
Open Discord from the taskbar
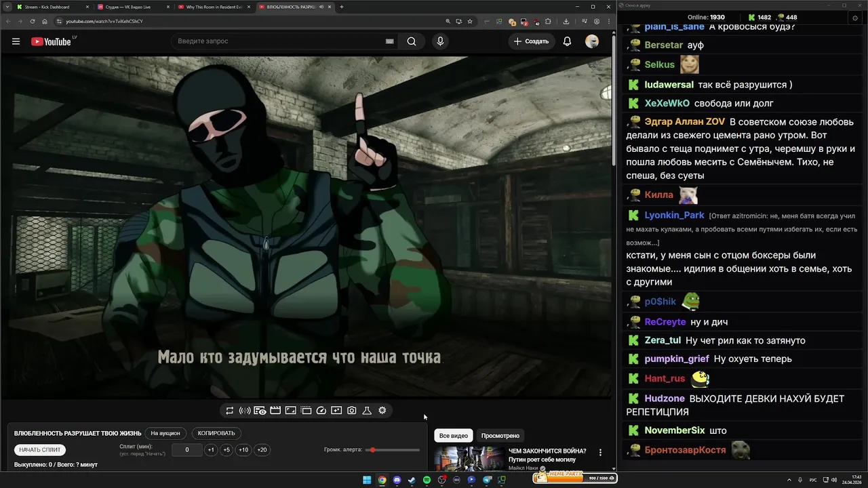tap(397, 480)
